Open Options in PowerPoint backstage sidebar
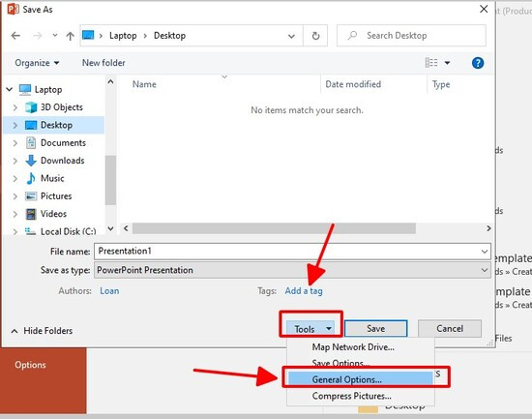This screenshot has height=419, width=532. click(x=30, y=365)
